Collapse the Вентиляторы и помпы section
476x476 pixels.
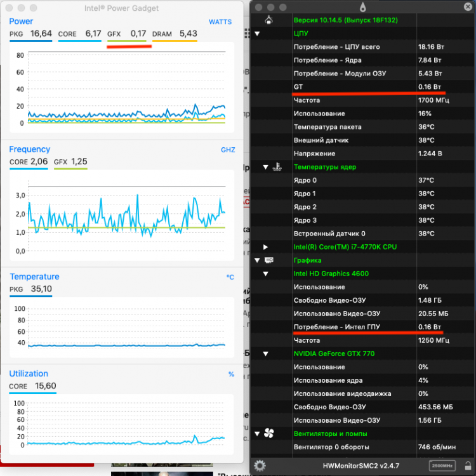(257, 434)
